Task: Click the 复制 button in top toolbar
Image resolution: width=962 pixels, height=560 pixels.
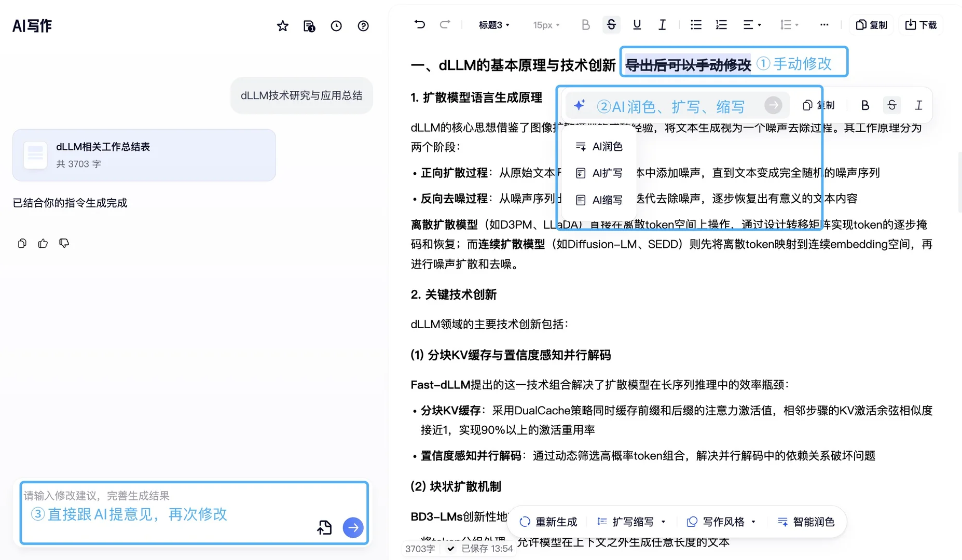Action: 872,25
